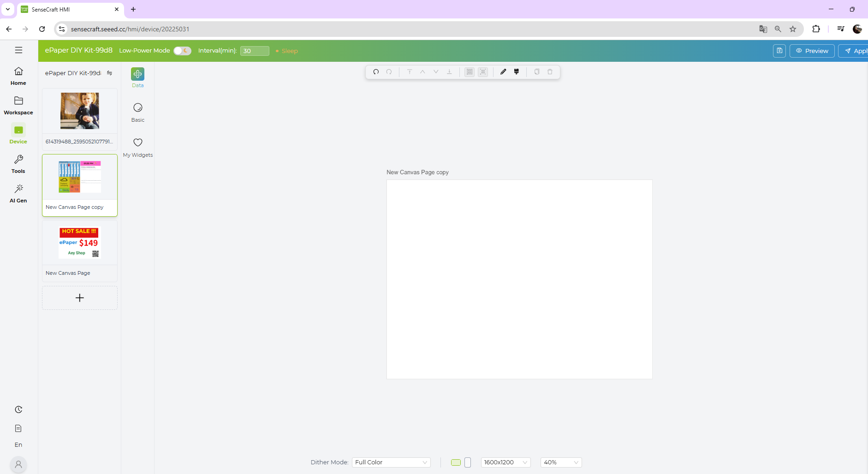Select the paint brush tool
868x474 pixels.
517,72
